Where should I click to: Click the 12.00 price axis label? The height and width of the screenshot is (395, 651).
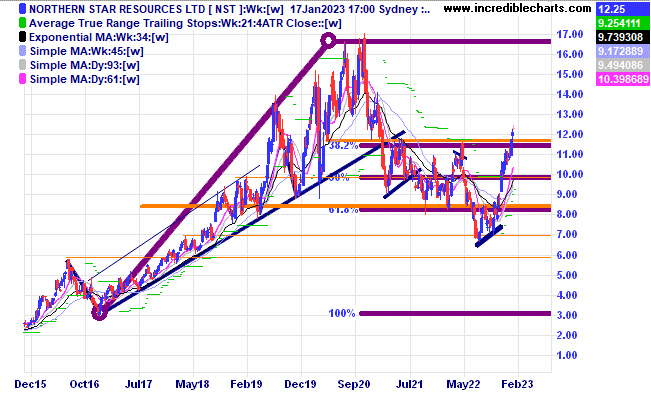point(570,134)
